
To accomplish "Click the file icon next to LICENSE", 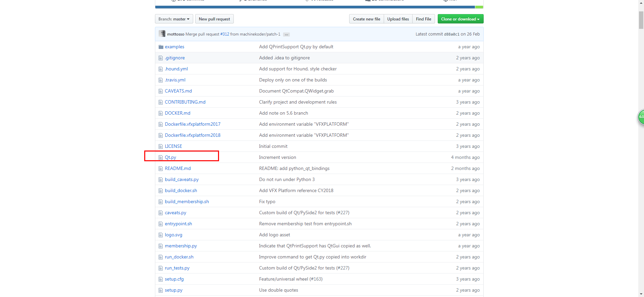I will point(160,146).
